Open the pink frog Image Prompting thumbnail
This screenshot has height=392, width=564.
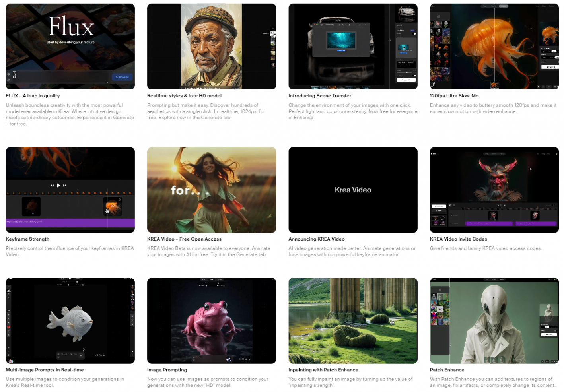(212, 320)
